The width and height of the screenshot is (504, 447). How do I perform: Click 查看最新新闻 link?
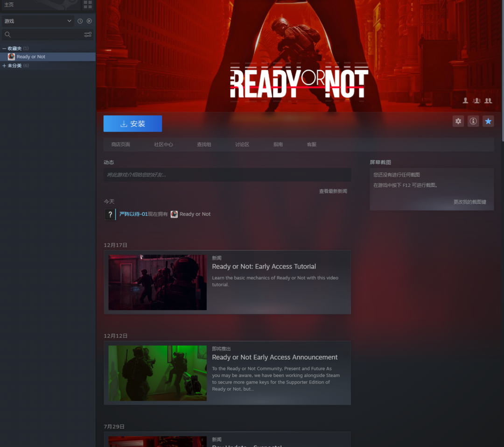[x=333, y=192]
